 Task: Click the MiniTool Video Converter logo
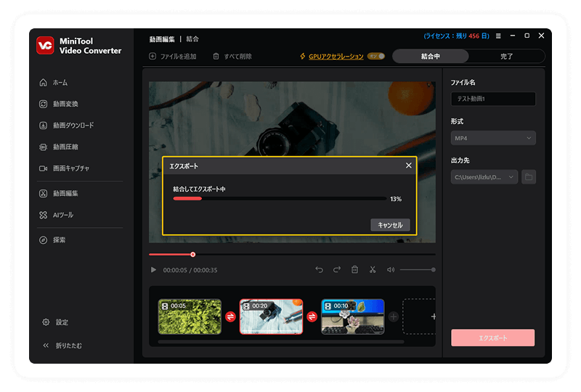coord(45,46)
